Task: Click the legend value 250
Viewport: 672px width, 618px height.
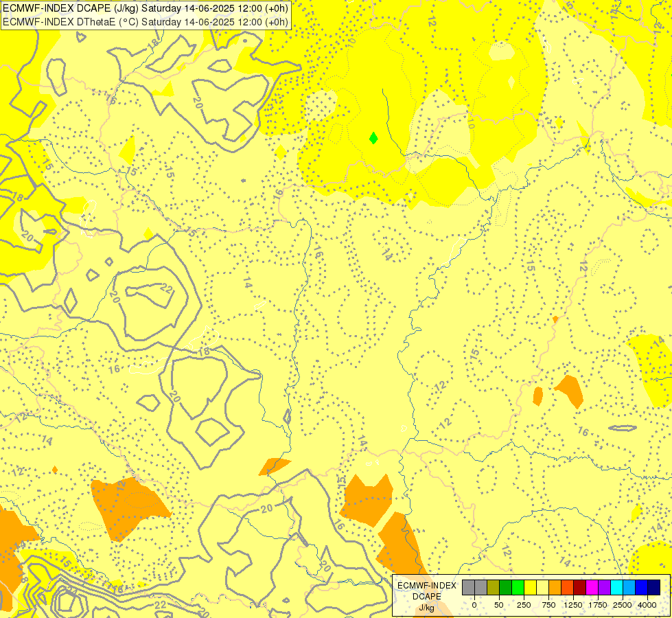Action: [524, 605]
